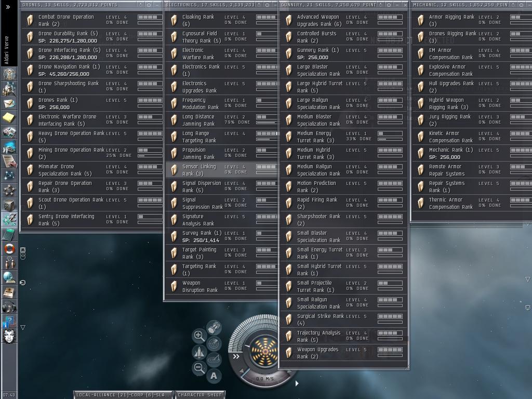Open the Journal book icon in sidebar

pos(9,292)
